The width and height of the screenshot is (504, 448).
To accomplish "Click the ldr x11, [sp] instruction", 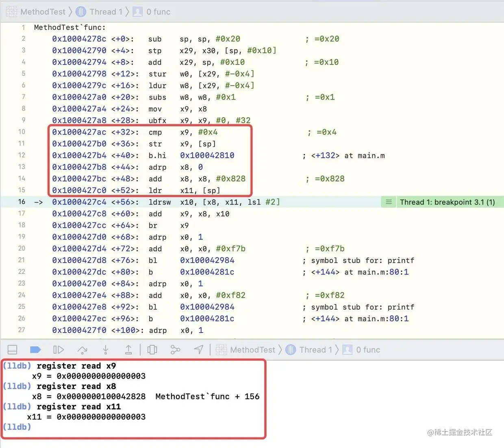I will [x=185, y=190].
